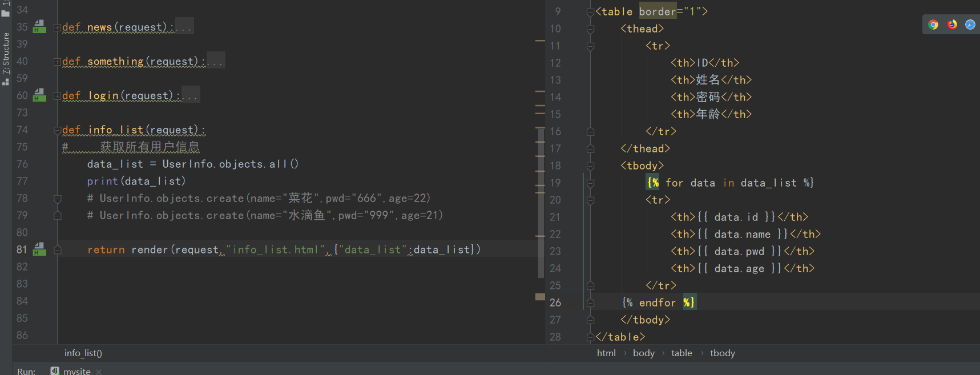This screenshot has height=375, width=980.
Task: Click the collapsed ellipsis after def something
Action: pyautogui.click(x=216, y=61)
